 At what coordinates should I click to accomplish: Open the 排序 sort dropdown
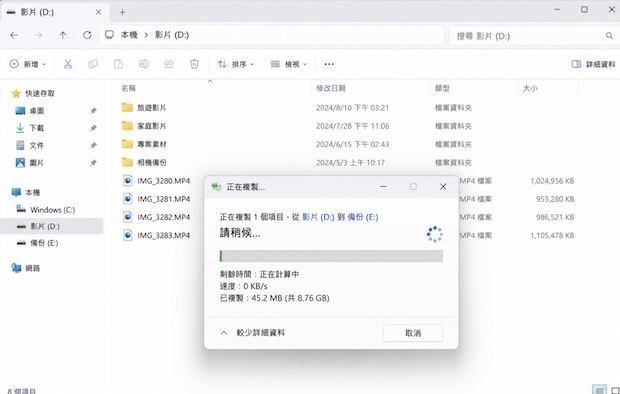[236, 64]
